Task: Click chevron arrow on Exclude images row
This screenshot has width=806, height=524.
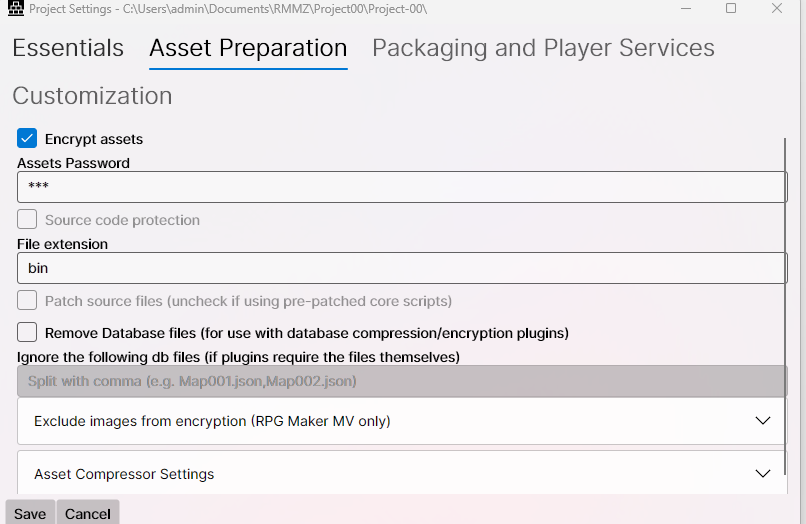Action: click(x=763, y=421)
